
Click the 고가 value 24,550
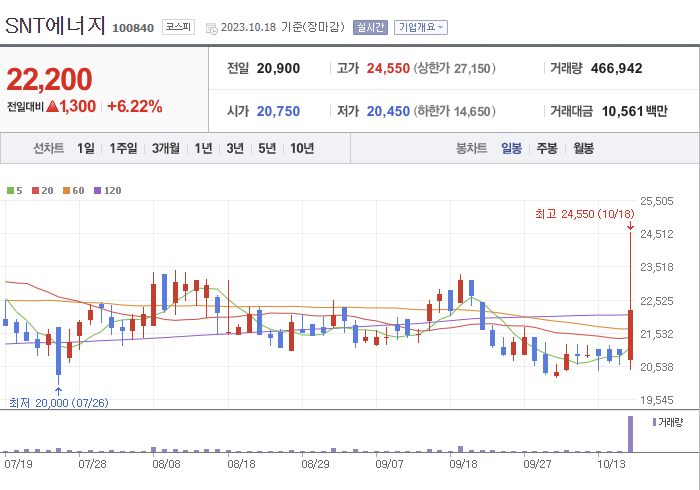coord(388,68)
